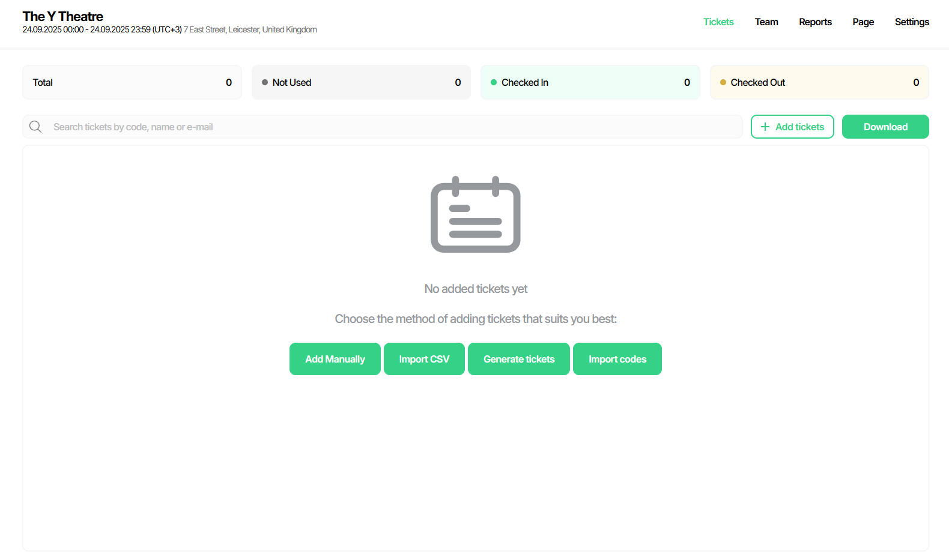The width and height of the screenshot is (949, 560).
Task: Select the Generate tickets button
Action: click(519, 359)
